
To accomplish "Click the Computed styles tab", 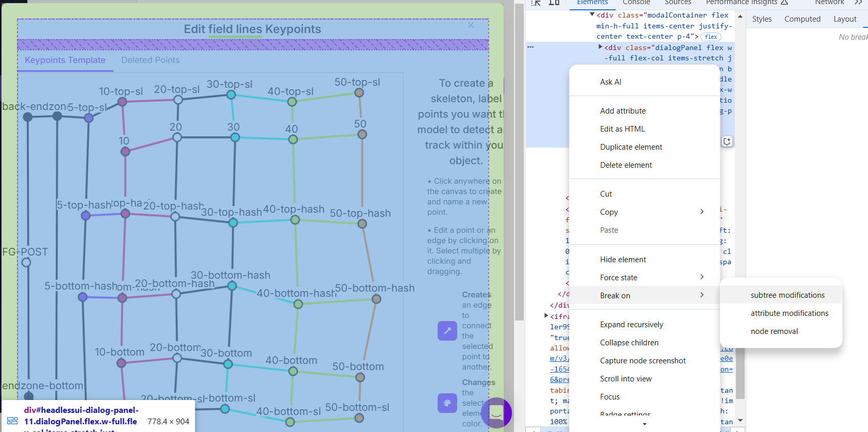I will 802,19.
